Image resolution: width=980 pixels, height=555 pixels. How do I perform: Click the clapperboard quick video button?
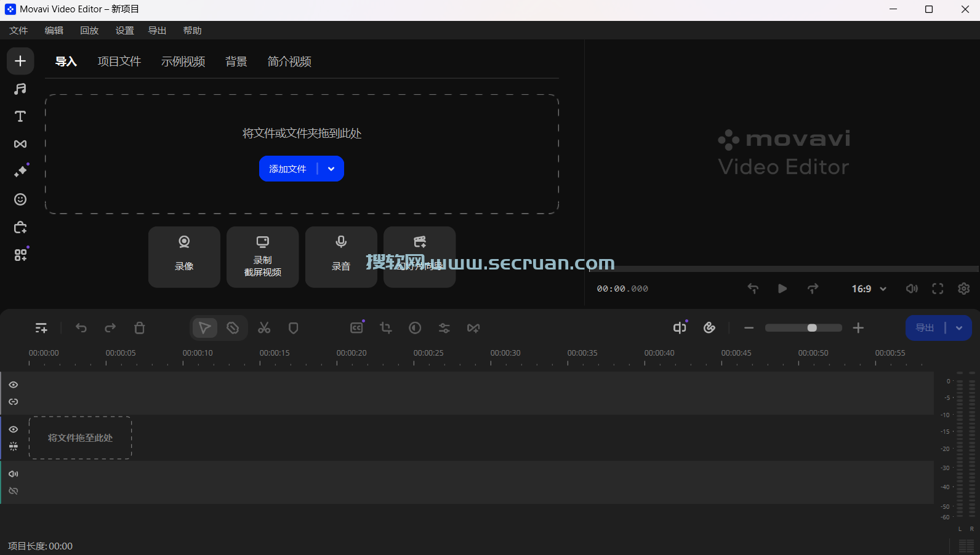420,257
